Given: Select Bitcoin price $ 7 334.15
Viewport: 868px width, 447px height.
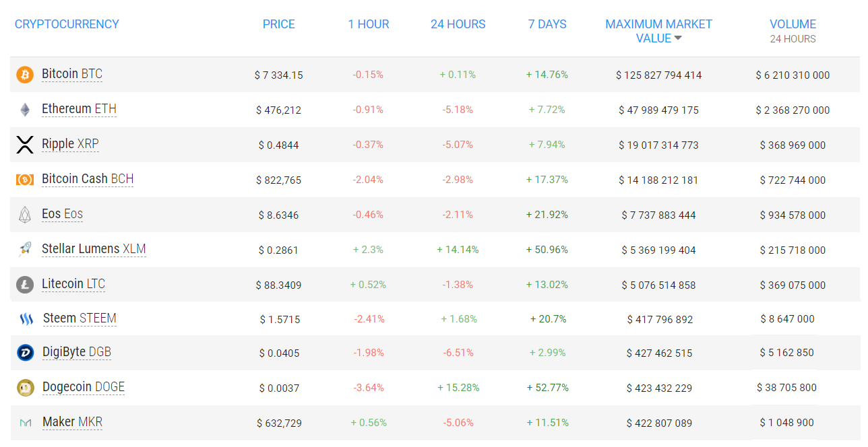Looking at the screenshot, I should (x=279, y=75).
